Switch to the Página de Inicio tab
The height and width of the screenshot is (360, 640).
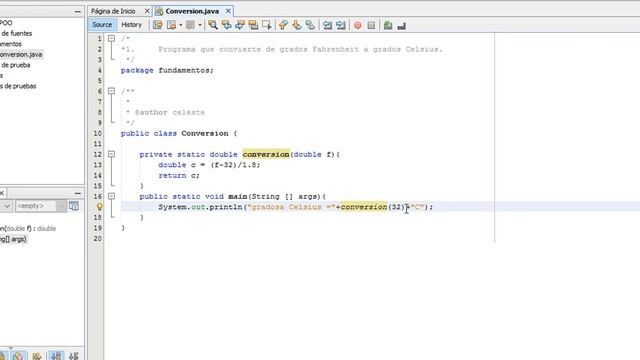coord(113,11)
